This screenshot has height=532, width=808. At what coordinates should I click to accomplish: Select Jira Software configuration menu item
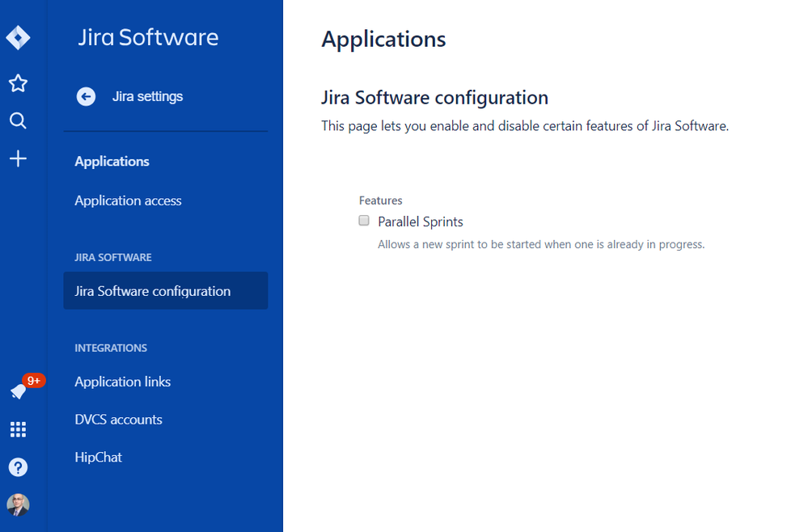point(166,291)
